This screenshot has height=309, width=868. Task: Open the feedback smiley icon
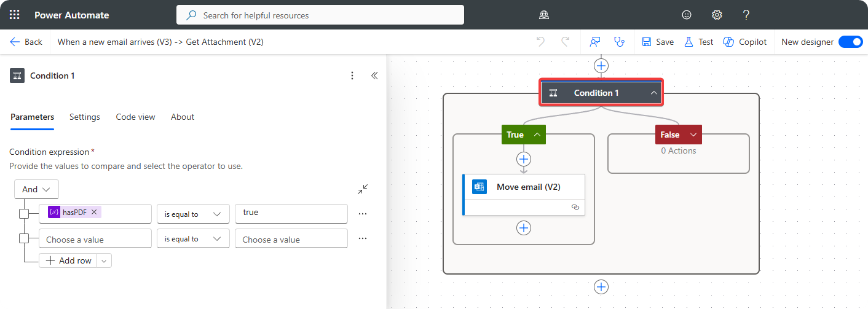point(687,15)
